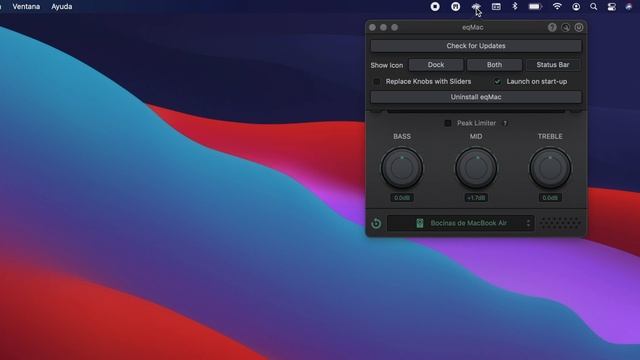Click the TREBLE 0.0dB value field
The image size is (640, 360).
pos(550,198)
